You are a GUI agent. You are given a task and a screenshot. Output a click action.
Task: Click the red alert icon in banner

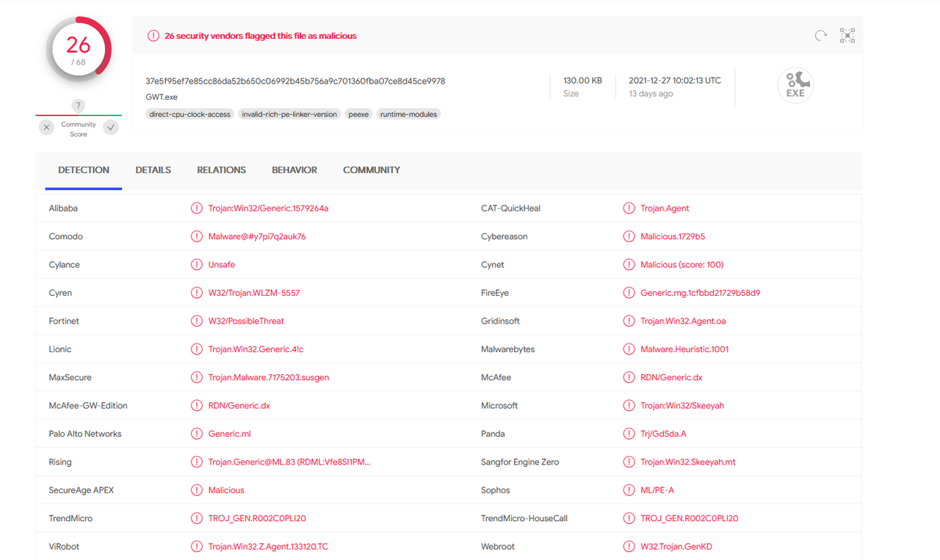(x=153, y=36)
